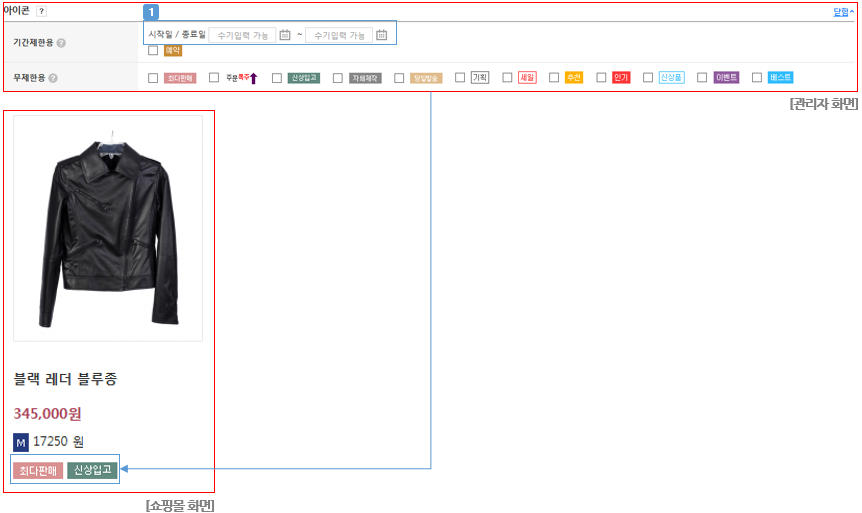Enable the 세일 checkbox
862x513 pixels.
coord(507,78)
